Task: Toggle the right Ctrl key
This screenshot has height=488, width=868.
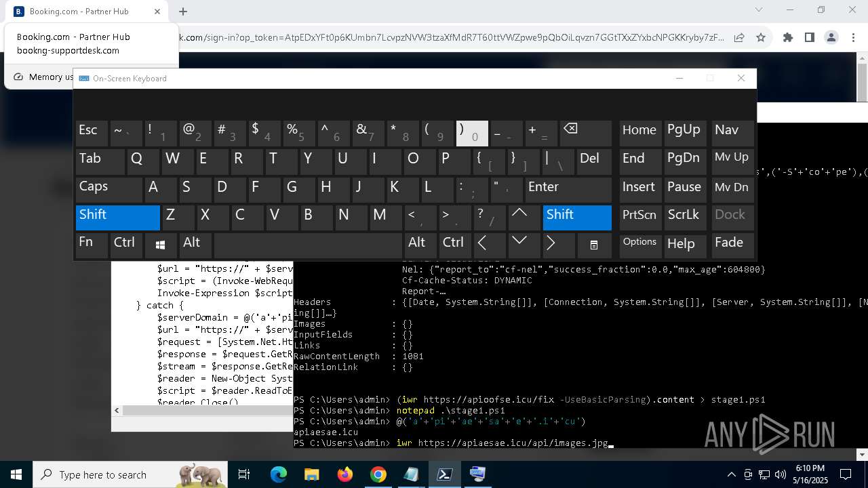Action: (x=454, y=245)
